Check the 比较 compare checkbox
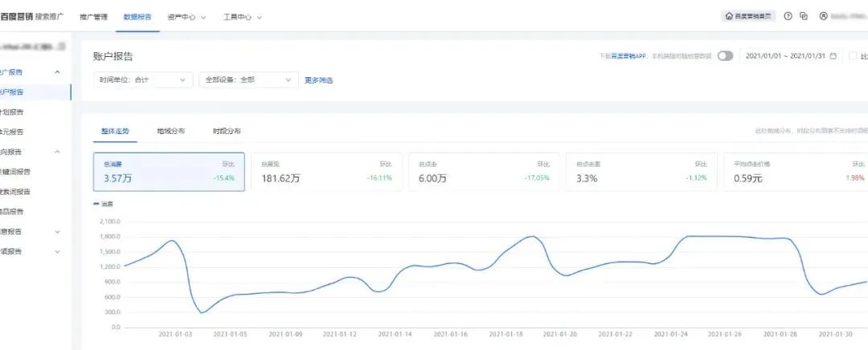 click(x=854, y=56)
